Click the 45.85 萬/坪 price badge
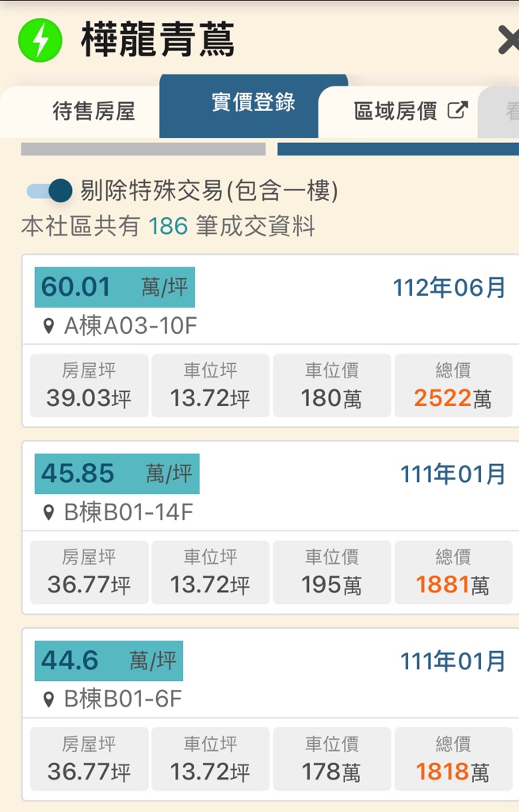 (116, 474)
